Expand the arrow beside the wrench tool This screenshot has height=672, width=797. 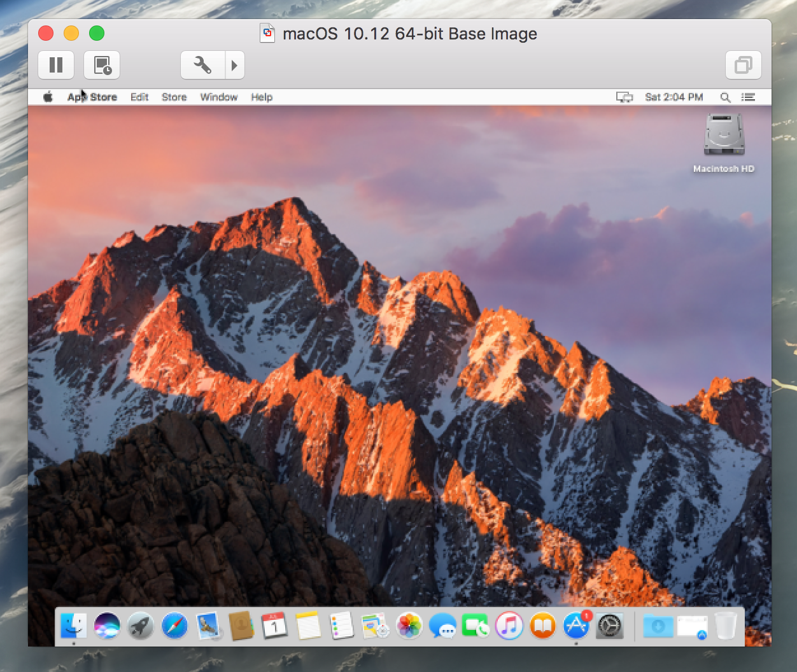[x=234, y=64]
